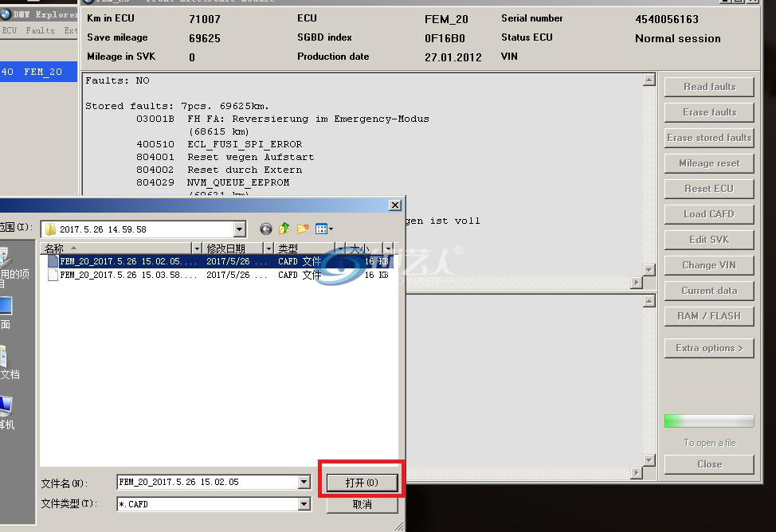Open the 大小 column filter arrow
This screenshot has width=776, height=532.
pyautogui.click(x=389, y=248)
